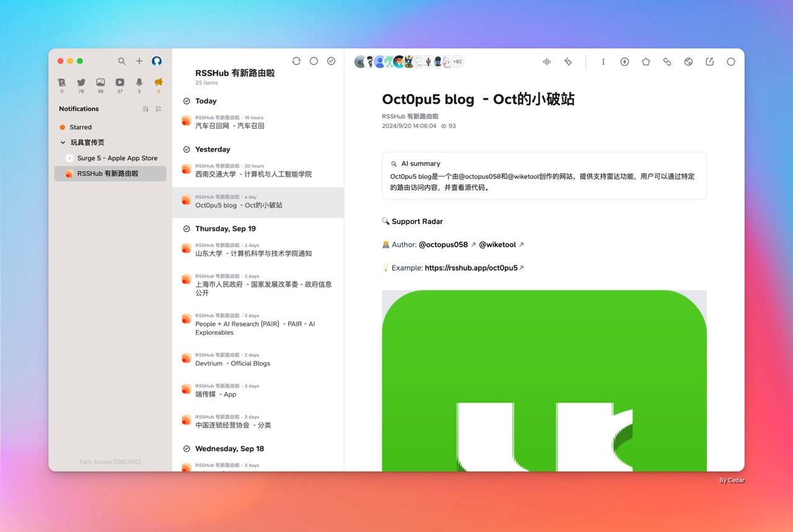The width and height of the screenshot is (793, 532).
Task: Click the text cursor tool icon in toolbar
Action: (x=603, y=61)
